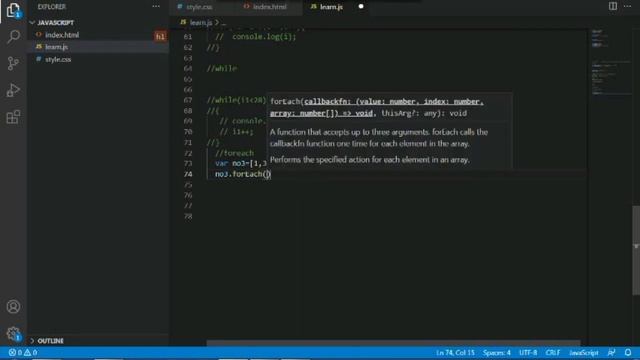Open the notifications bell
This screenshot has height=360, width=640.
click(628, 352)
